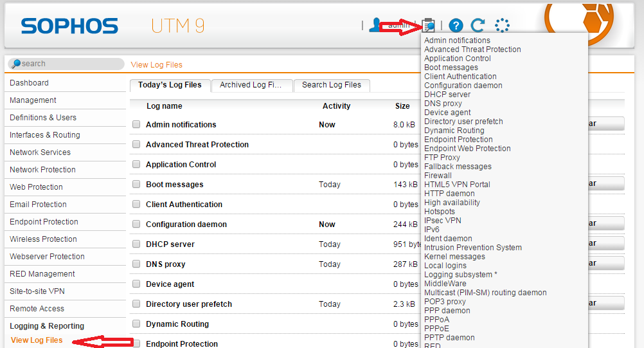Expand Web Protection sidebar section
The height and width of the screenshot is (348, 644).
tap(66, 187)
